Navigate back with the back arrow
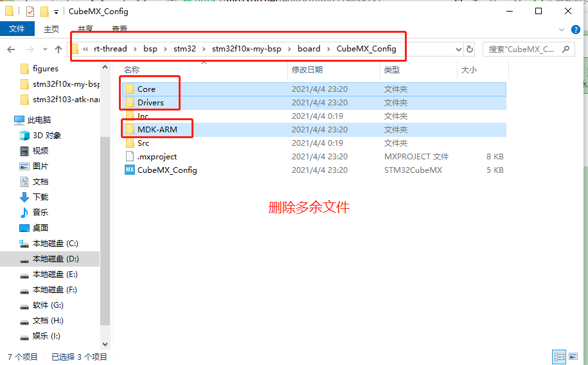The height and width of the screenshot is (365, 588). tap(12, 49)
